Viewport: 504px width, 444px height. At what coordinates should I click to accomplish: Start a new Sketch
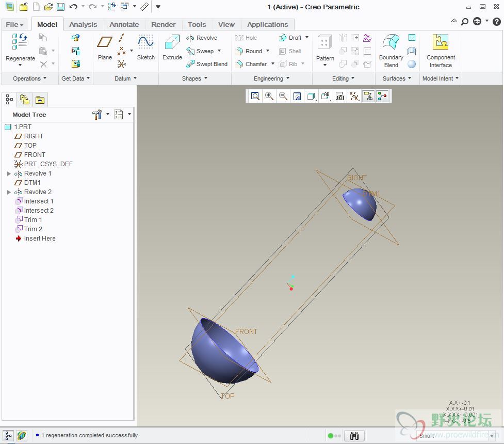145,47
